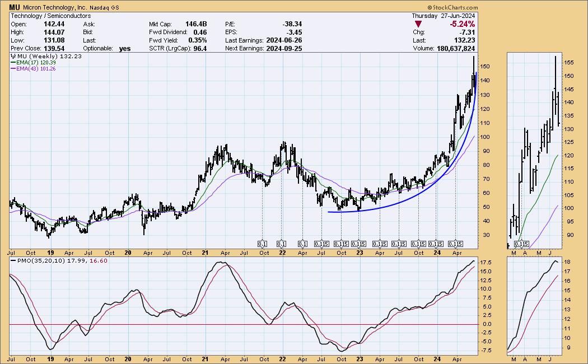The image size is (588, 364).
Task: Select the Fwd Yield value 0.35%
Action: [197, 40]
